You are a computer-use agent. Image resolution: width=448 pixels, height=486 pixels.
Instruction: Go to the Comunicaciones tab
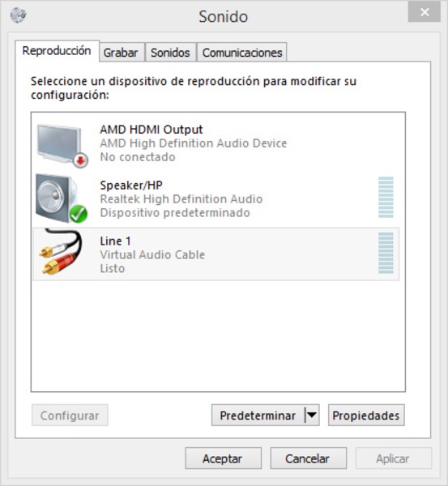[242, 53]
